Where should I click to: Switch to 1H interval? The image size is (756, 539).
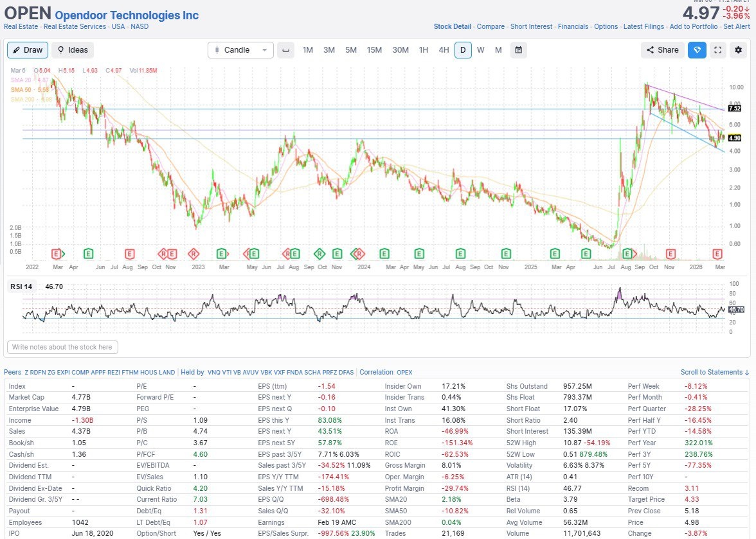point(423,50)
